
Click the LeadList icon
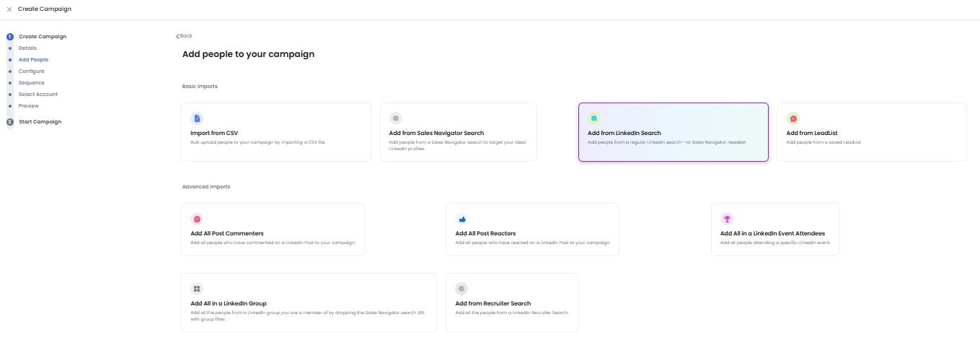[793, 118]
